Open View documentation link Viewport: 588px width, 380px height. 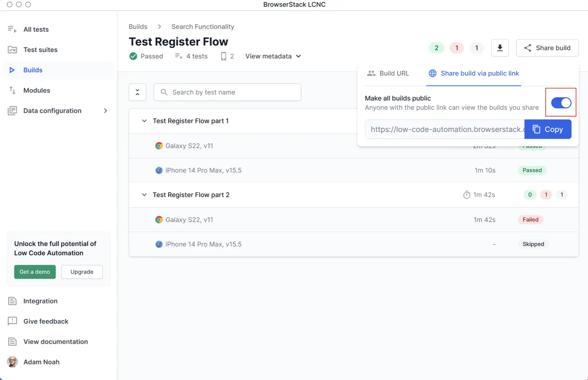click(55, 342)
